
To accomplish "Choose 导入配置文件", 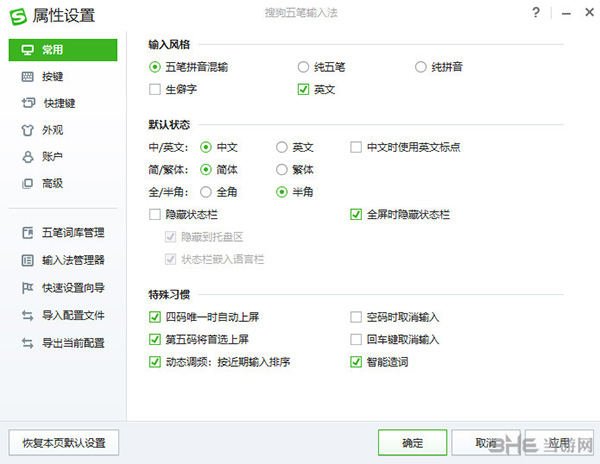I will click(63, 315).
